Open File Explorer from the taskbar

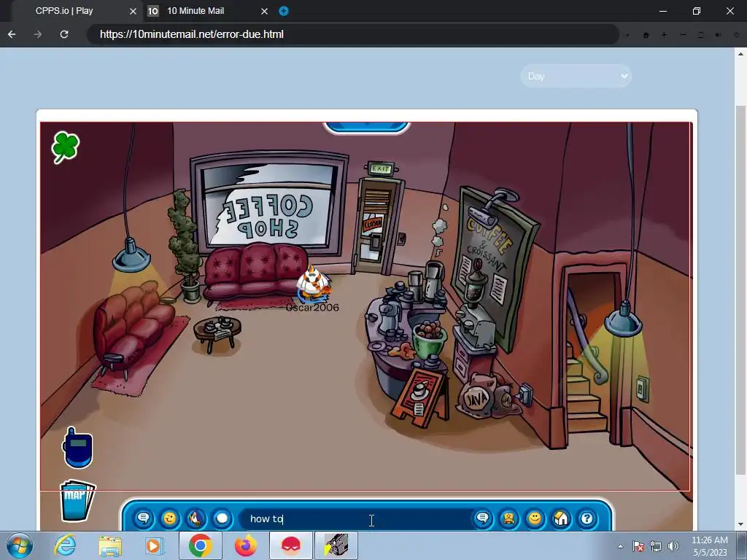click(x=109, y=545)
